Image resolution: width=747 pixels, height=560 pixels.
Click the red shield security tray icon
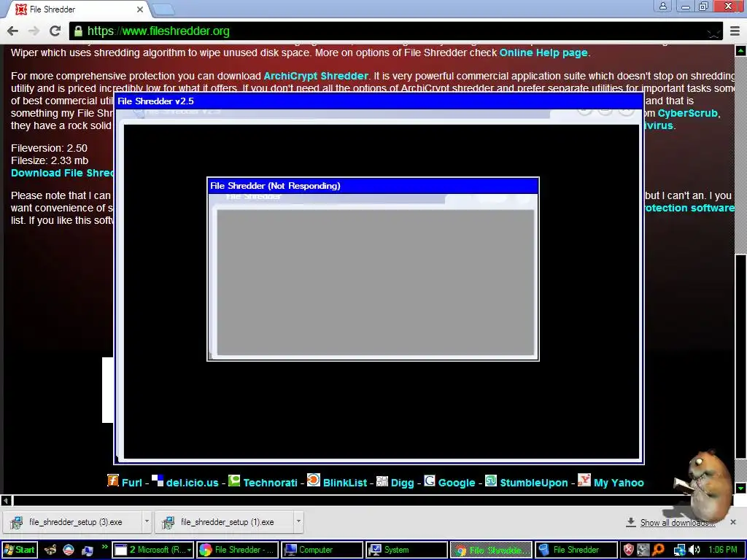(628, 550)
